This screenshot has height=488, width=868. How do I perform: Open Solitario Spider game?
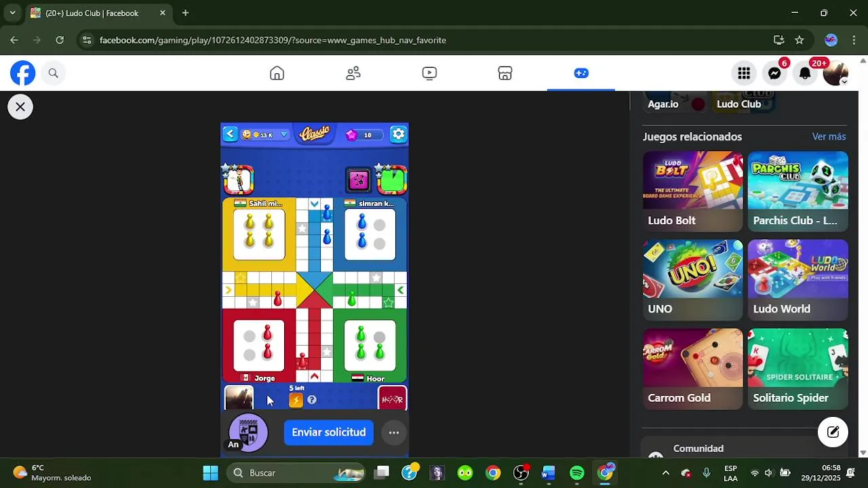tap(798, 369)
